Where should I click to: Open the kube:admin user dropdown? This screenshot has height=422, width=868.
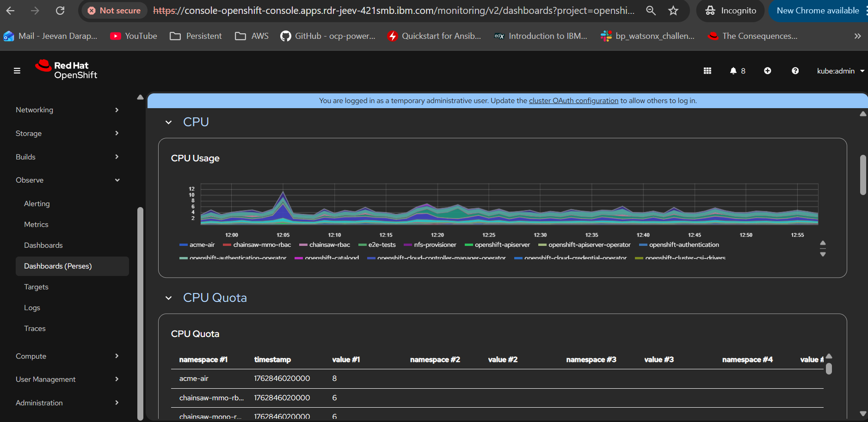(840, 71)
